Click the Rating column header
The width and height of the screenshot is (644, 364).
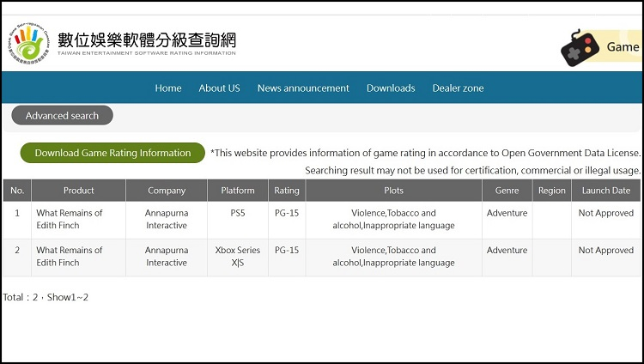[287, 191]
